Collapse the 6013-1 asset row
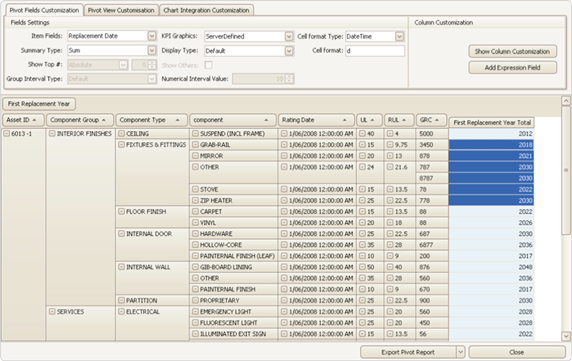572x361 pixels. tap(7, 134)
